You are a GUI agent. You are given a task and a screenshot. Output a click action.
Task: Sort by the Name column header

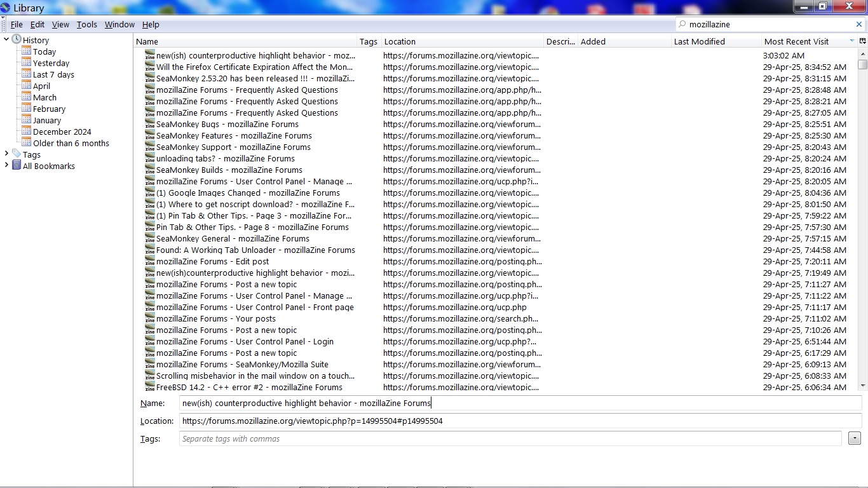coord(245,41)
